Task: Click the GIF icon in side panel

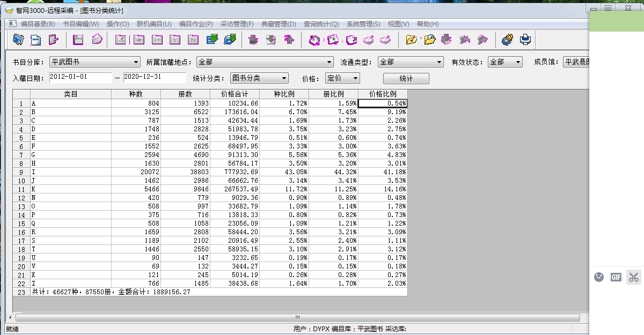Action: [x=616, y=277]
